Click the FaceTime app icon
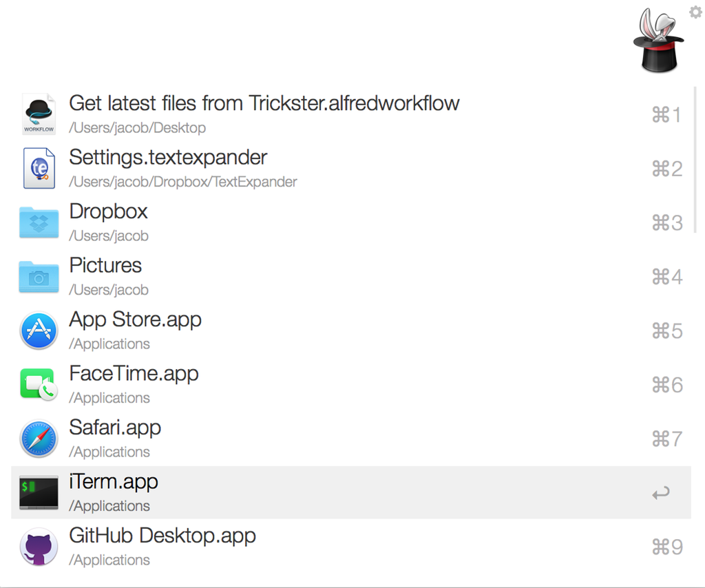Viewport: 705px width, 588px height. pos(39,384)
